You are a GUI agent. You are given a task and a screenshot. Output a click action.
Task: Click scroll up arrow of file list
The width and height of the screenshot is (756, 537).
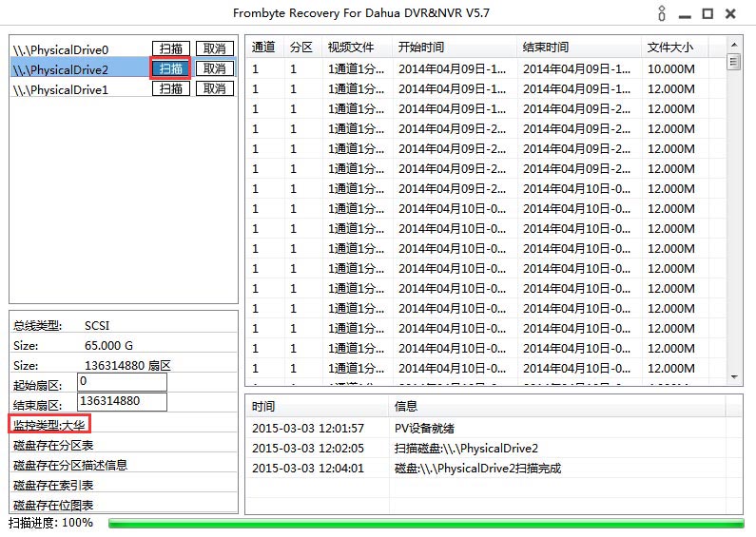tap(733, 45)
